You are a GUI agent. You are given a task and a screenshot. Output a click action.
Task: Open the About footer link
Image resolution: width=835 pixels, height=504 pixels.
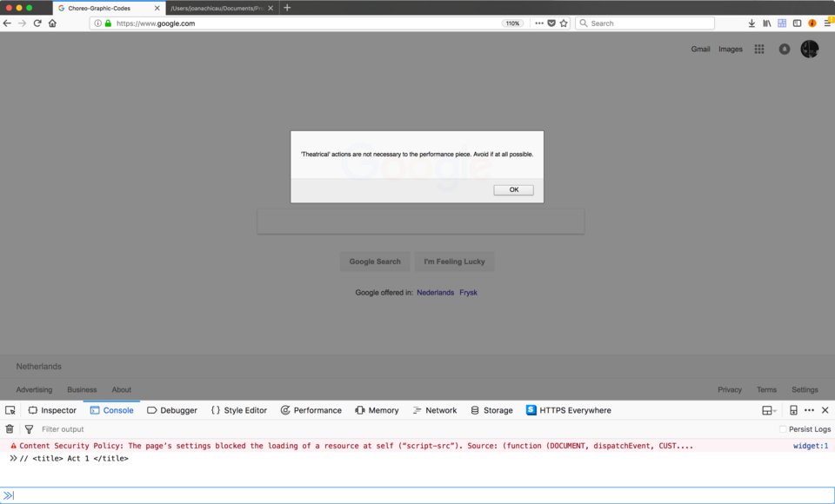[122, 389]
